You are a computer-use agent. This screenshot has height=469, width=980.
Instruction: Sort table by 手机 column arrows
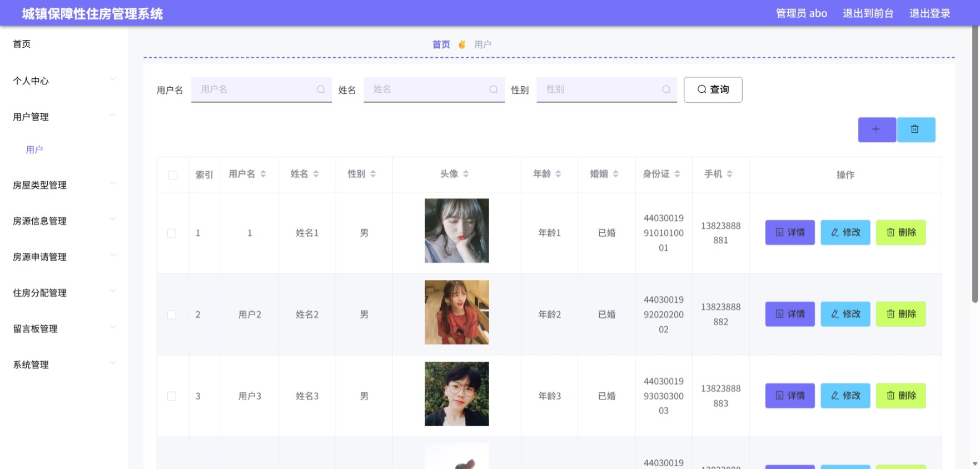(x=729, y=174)
